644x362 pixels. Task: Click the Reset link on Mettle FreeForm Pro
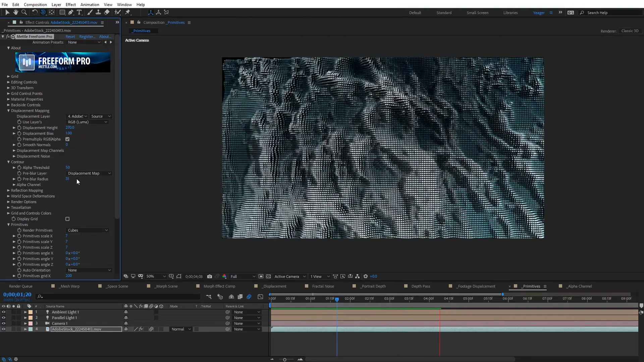point(70,37)
